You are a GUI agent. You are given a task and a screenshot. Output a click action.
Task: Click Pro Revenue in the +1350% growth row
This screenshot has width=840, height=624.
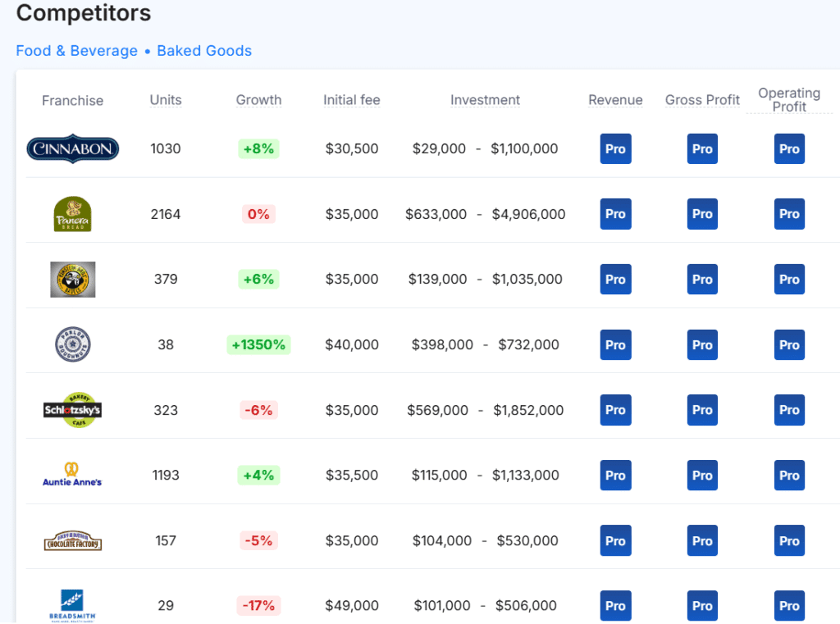[615, 345]
